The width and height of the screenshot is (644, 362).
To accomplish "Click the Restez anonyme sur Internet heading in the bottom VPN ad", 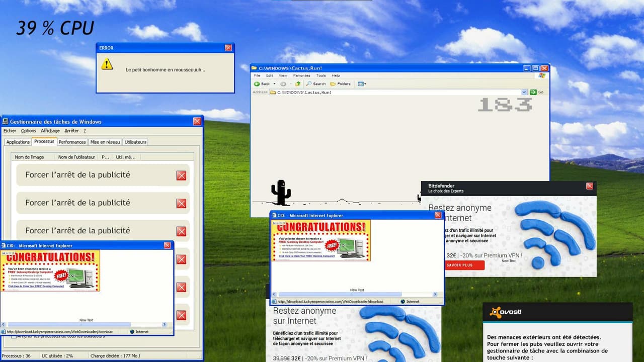I will (x=304, y=316).
